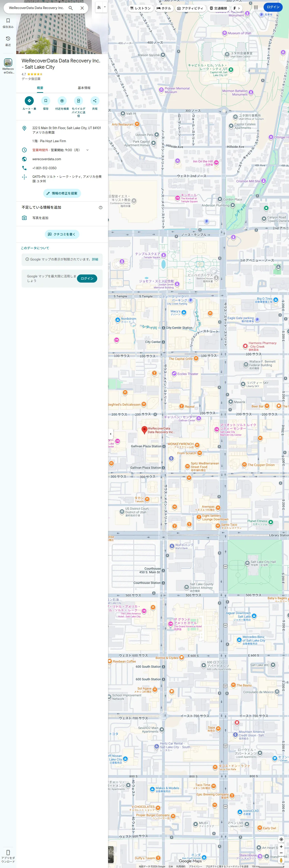Zoom in with the plus icon
Screen dimensions: 289x868
[x=281, y=847]
